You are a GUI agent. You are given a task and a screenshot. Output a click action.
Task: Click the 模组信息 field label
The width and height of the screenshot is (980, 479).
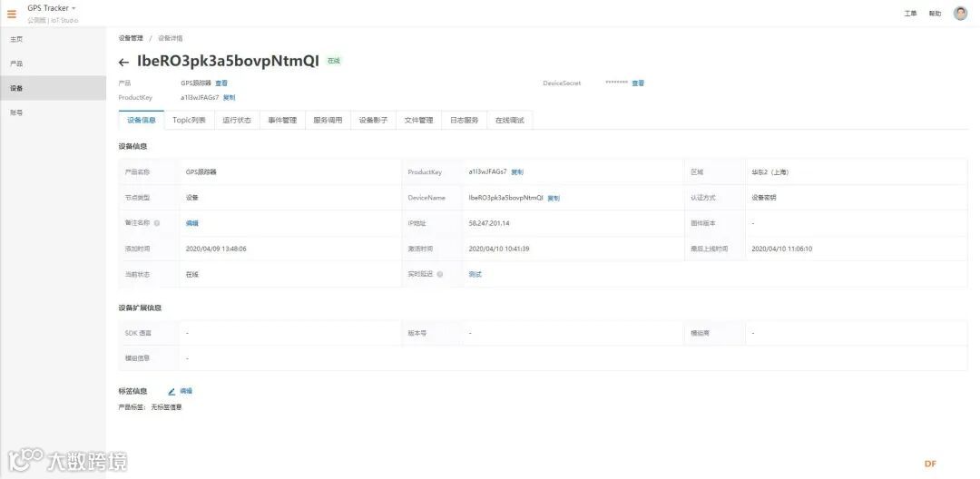click(138, 358)
